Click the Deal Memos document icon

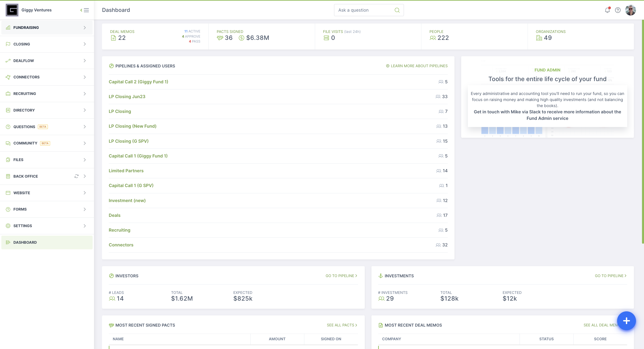click(x=113, y=38)
